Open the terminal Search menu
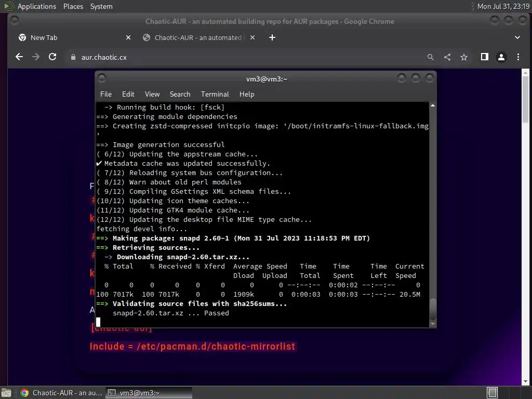Viewport: 532px width, 399px height. coord(180,95)
